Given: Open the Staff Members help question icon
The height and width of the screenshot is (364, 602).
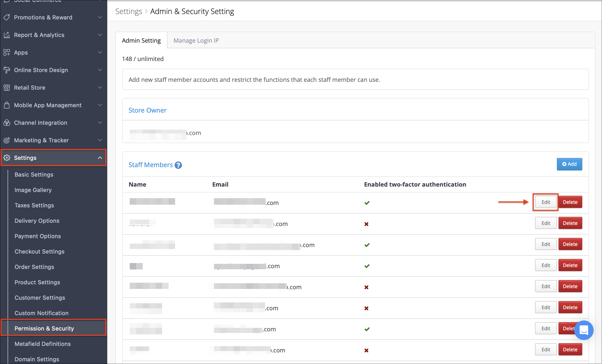Looking at the screenshot, I should coord(178,165).
